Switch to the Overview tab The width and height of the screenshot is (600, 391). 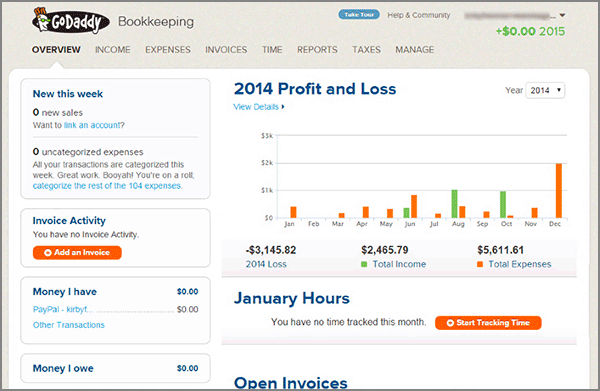[56, 50]
